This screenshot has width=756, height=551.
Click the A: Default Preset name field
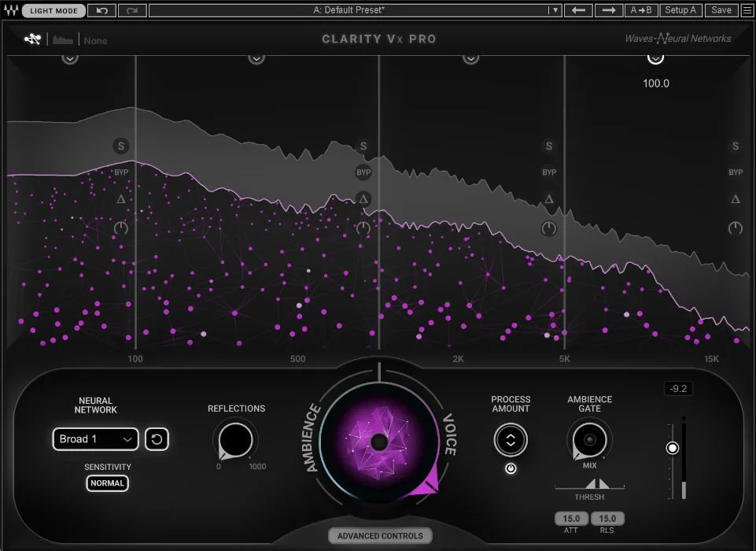(x=349, y=10)
